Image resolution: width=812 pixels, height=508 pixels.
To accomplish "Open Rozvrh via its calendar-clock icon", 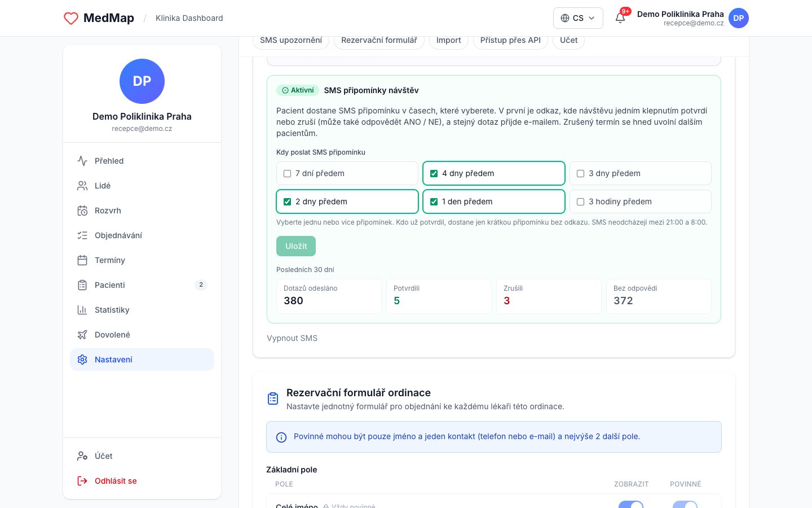I will point(82,211).
